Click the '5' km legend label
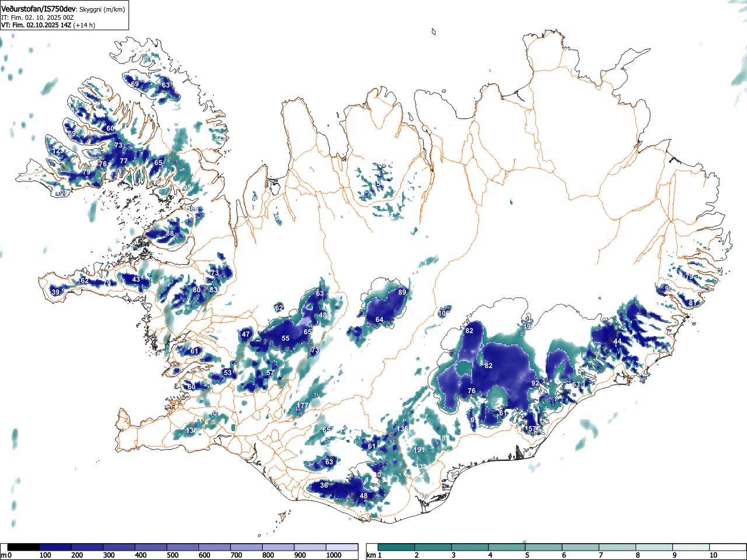Screen dimensions: 747x560 (x=526, y=555)
